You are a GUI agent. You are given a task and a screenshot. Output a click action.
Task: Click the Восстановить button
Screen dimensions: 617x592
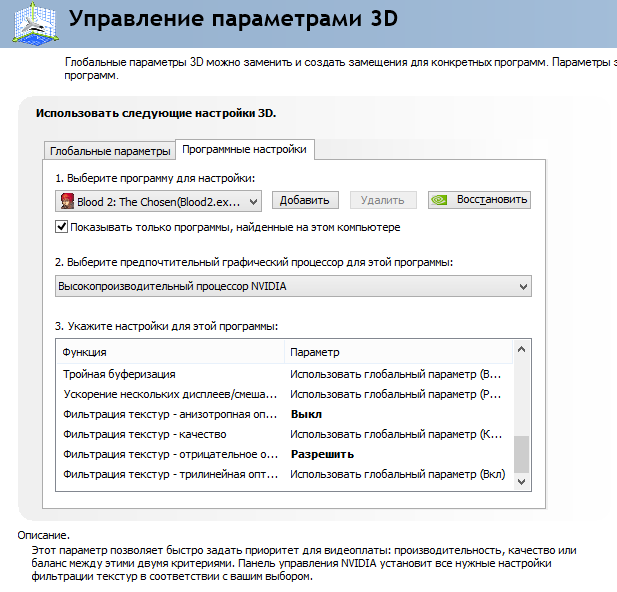click(479, 200)
